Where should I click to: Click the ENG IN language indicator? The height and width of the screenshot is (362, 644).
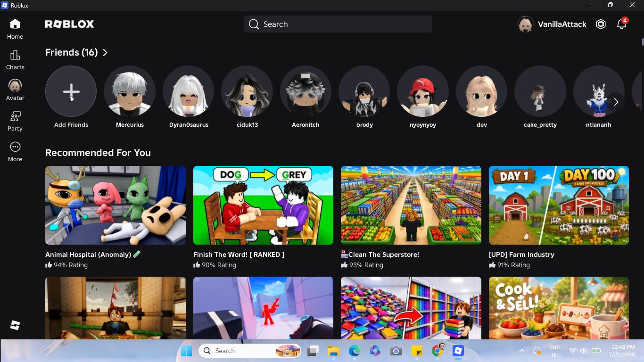pyautogui.click(x=555, y=351)
